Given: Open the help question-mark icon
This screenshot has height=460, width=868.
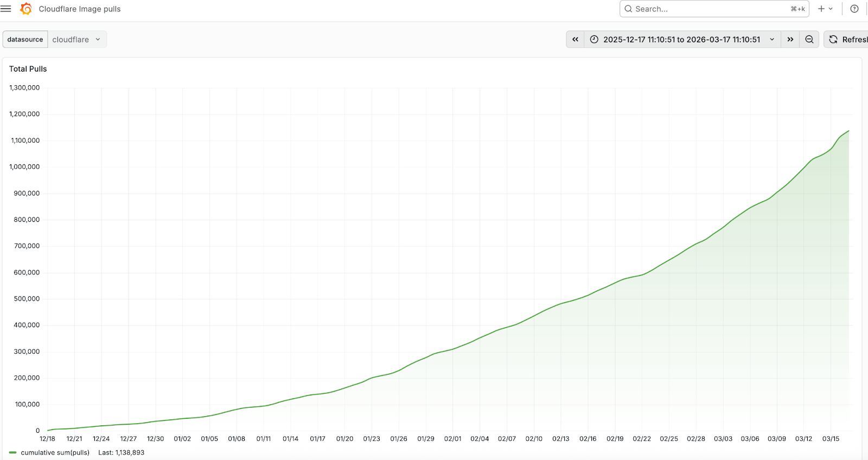Looking at the screenshot, I should (854, 9).
